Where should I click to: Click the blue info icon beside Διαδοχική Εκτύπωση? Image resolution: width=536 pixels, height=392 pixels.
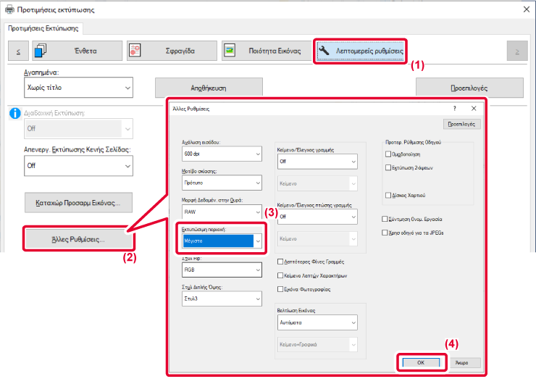[x=14, y=113]
